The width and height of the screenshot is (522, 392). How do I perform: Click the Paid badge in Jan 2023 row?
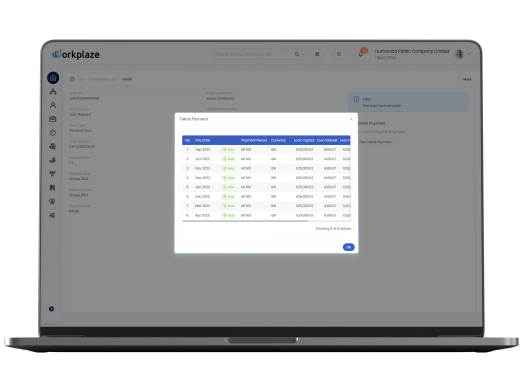coord(229,187)
